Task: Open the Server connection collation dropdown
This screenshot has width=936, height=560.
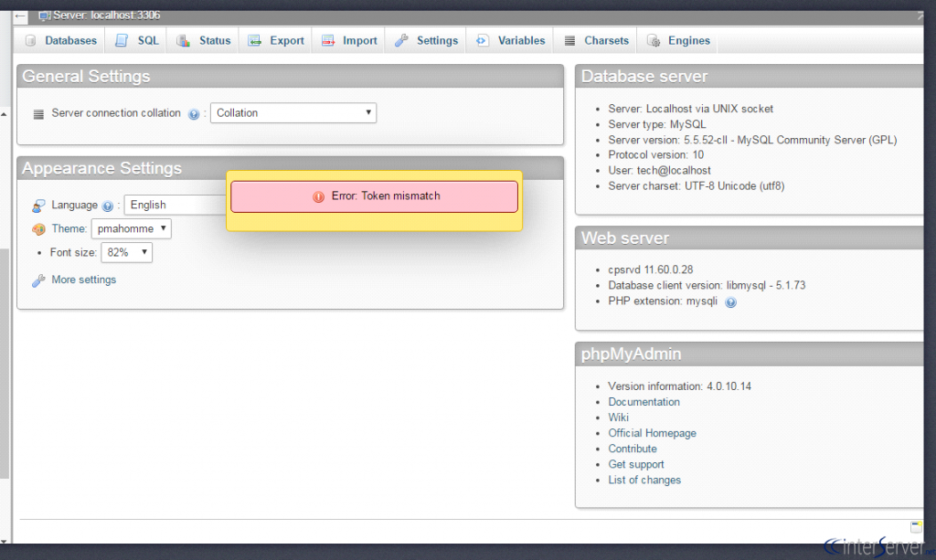Action: pyautogui.click(x=293, y=112)
